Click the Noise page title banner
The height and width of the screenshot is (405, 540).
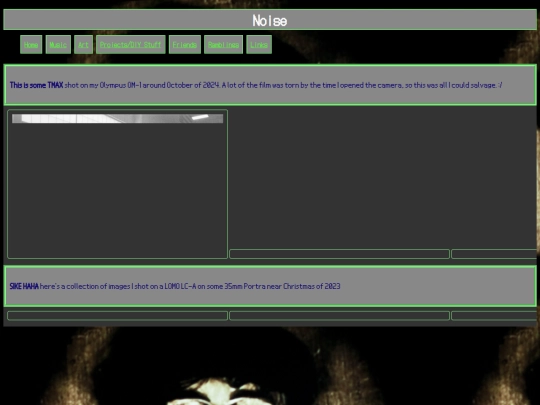270,20
